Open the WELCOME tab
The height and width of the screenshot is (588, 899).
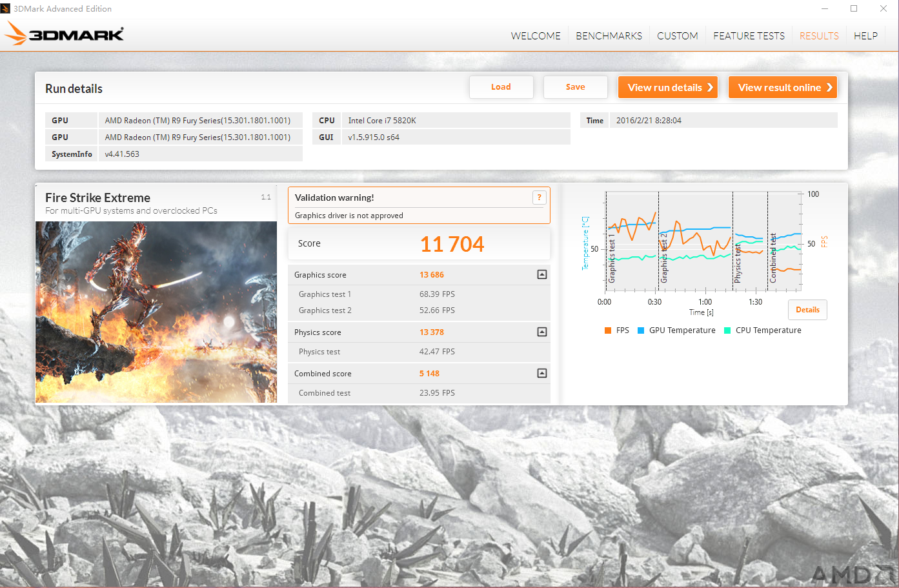536,36
